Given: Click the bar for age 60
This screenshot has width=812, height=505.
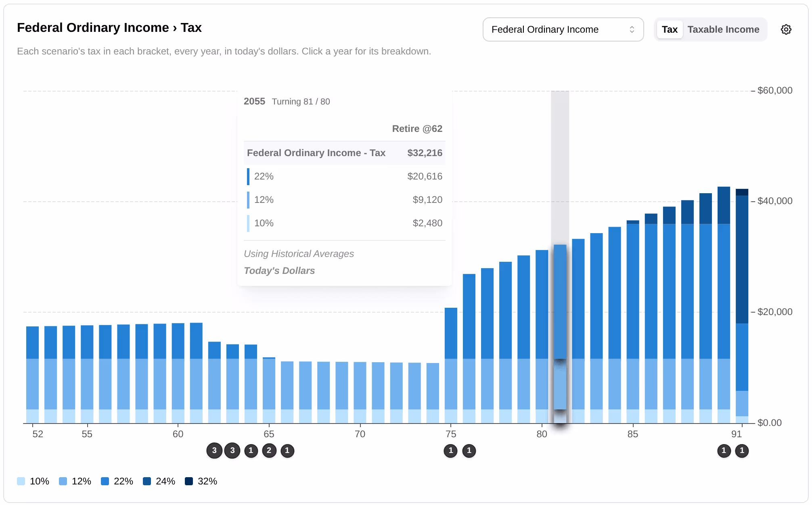Looking at the screenshot, I should pyautogui.click(x=178, y=373).
